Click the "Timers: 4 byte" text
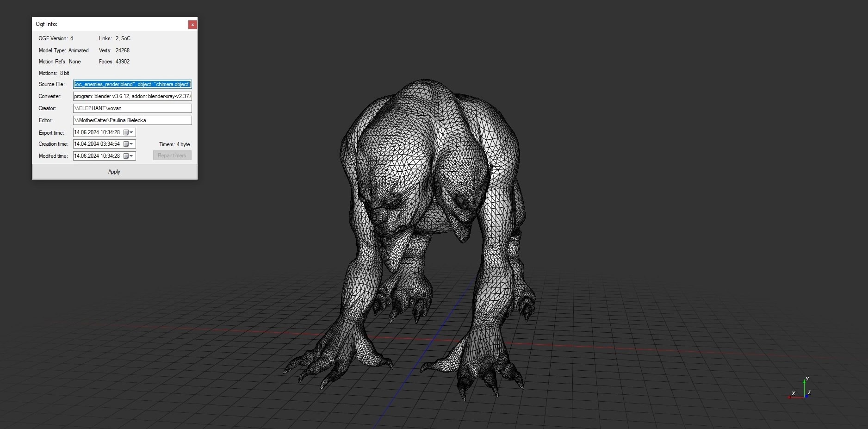 (x=174, y=144)
